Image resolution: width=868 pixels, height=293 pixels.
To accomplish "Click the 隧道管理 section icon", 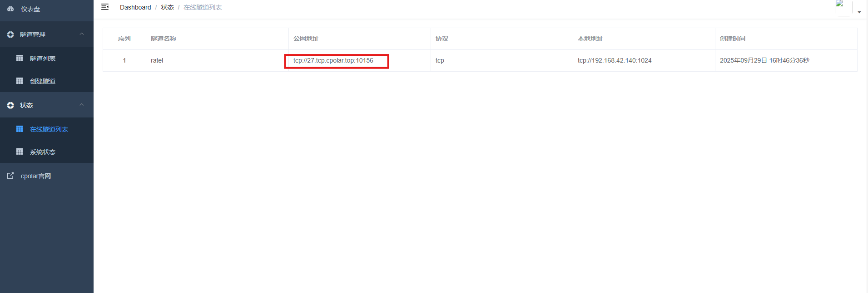I will pos(10,34).
